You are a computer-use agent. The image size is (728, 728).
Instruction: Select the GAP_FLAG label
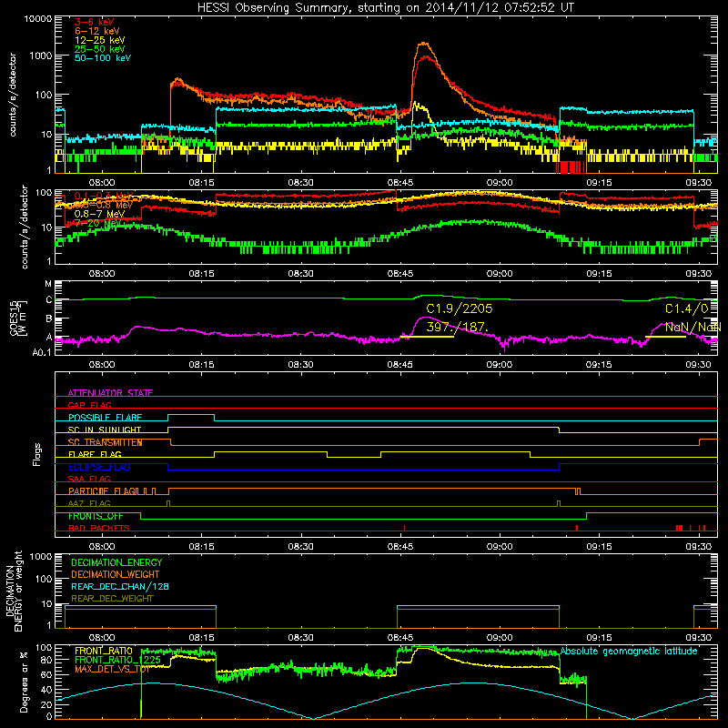pyautogui.click(x=89, y=405)
